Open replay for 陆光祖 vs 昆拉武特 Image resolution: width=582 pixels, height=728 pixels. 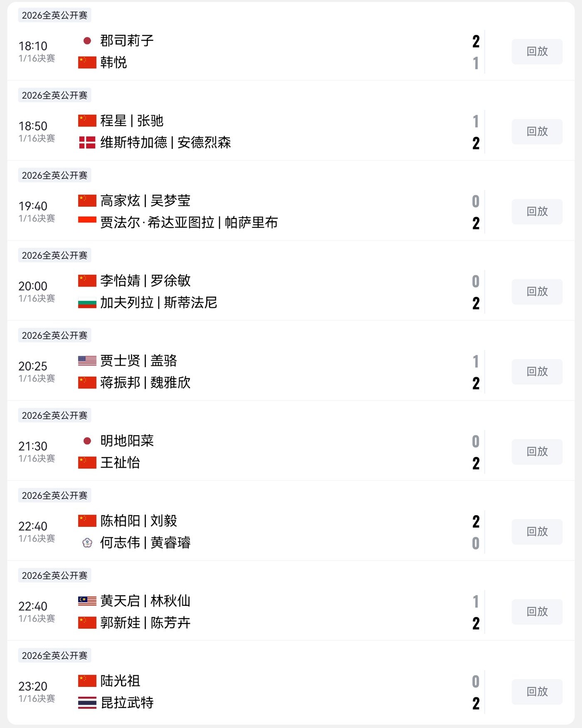pos(537,692)
